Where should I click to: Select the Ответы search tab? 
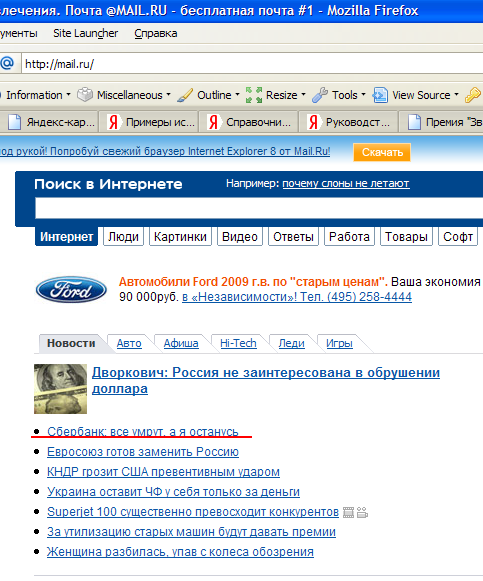[293, 236]
